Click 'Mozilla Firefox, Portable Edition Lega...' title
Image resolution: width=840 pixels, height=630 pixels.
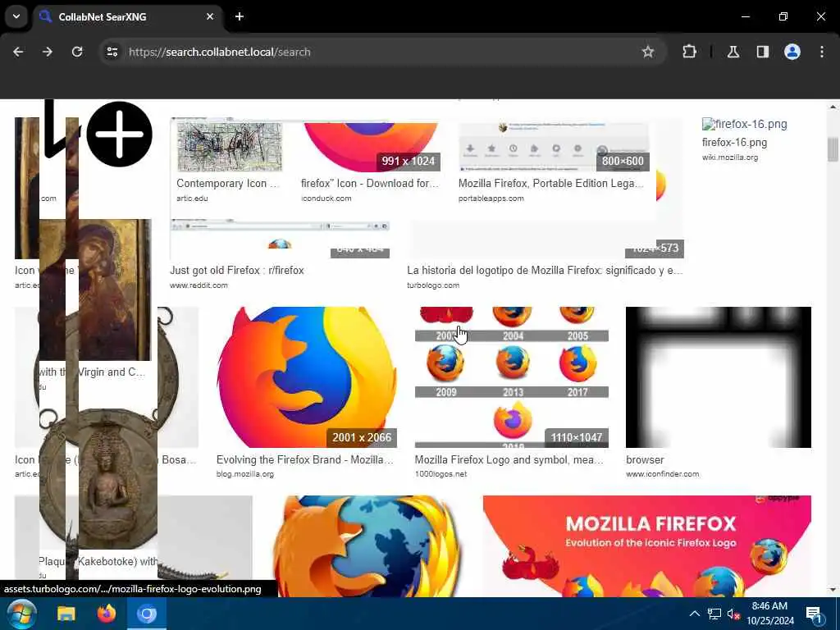[550, 183]
